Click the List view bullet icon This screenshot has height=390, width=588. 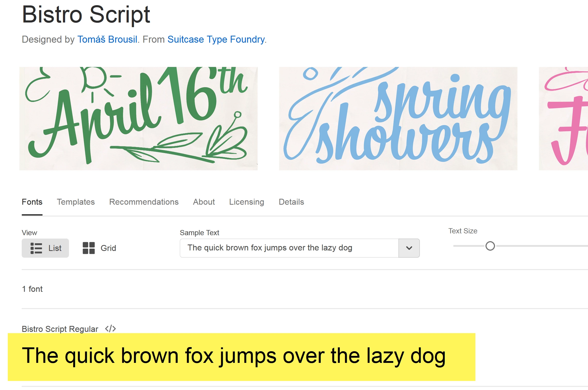click(x=36, y=248)
